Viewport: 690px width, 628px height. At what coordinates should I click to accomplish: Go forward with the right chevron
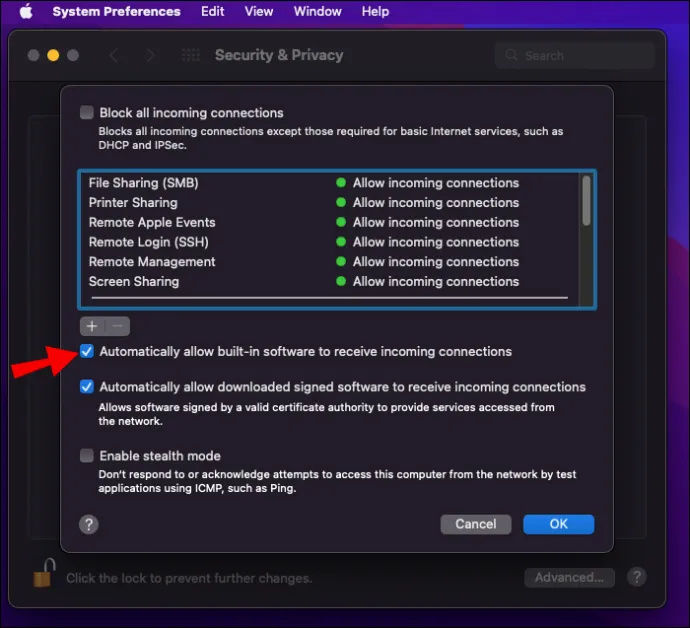point(150,55)
